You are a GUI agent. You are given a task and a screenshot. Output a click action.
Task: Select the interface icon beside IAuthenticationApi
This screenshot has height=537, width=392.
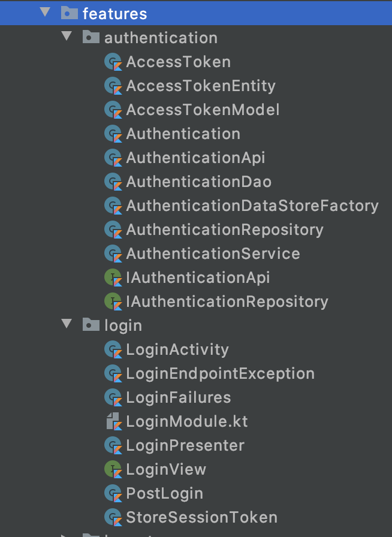pos(114,277)
